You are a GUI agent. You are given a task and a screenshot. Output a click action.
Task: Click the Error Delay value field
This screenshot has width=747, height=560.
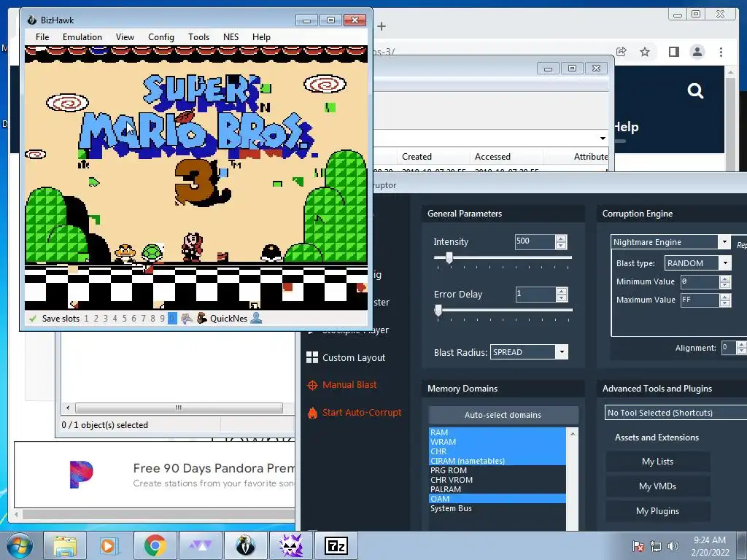[535, 295]
